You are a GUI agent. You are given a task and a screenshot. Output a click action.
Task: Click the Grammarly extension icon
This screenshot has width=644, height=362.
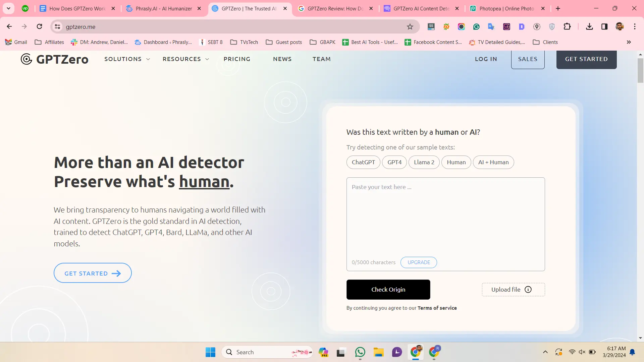[476, 26]
